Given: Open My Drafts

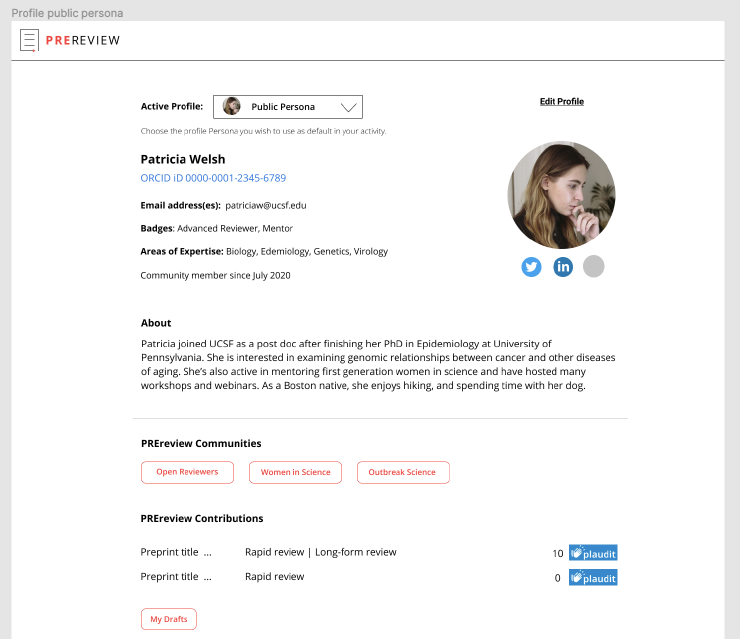Looking at the screenshot, I should (x=169, y=619).
